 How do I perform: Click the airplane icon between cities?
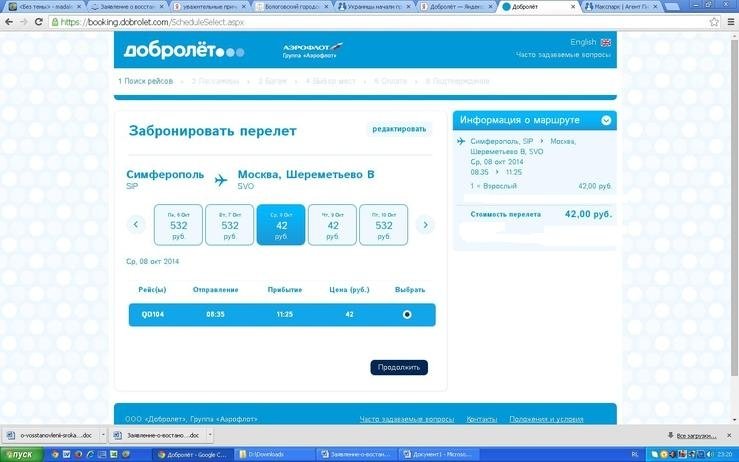(221, 180)
